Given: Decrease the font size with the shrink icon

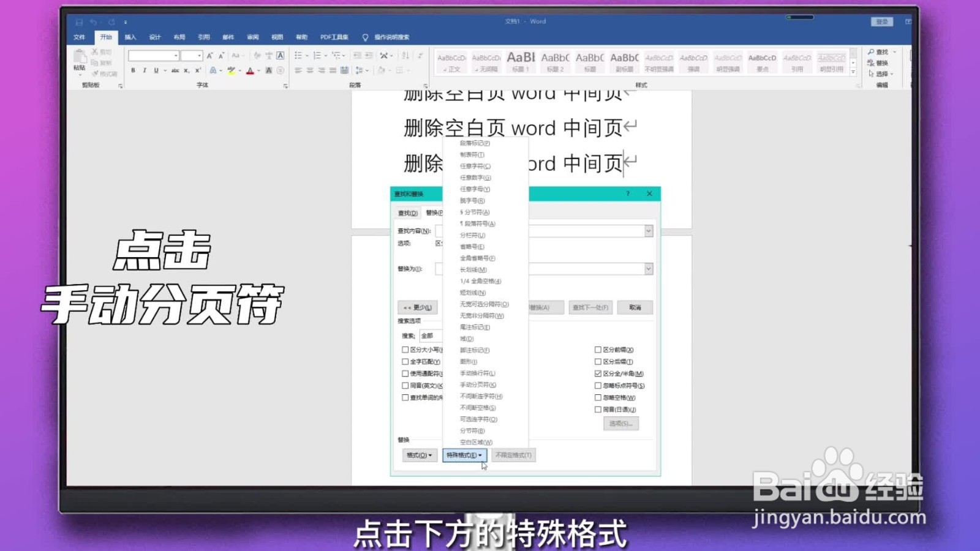Looking at the screenshot, I should tap(221, 56).
